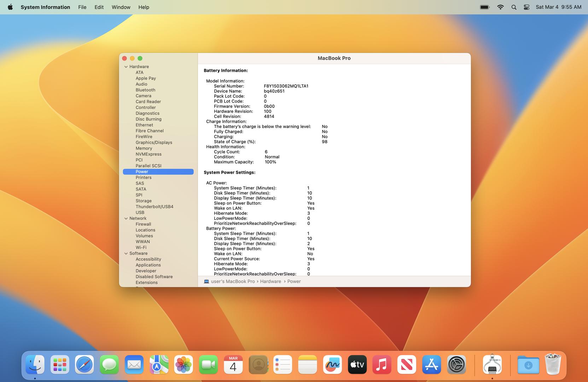This screenshot has width=588, height=382.
Task: Click Maximum Capacity 100% value
Action: pyautogui.click(x=270, y=162)
